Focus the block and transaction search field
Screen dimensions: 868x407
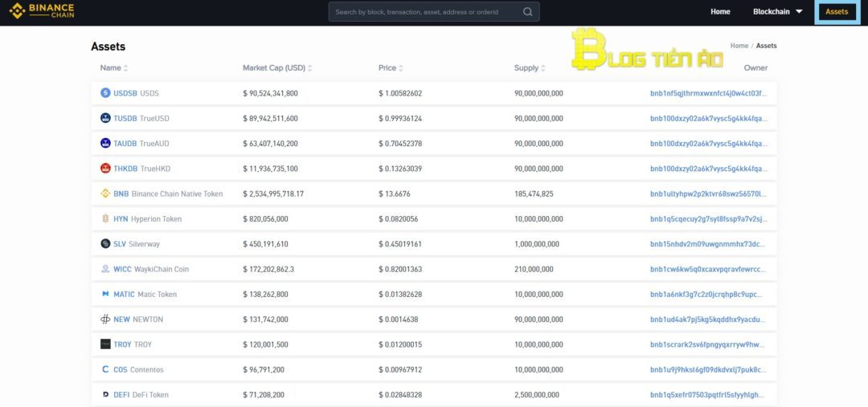[x=426, y=12]
